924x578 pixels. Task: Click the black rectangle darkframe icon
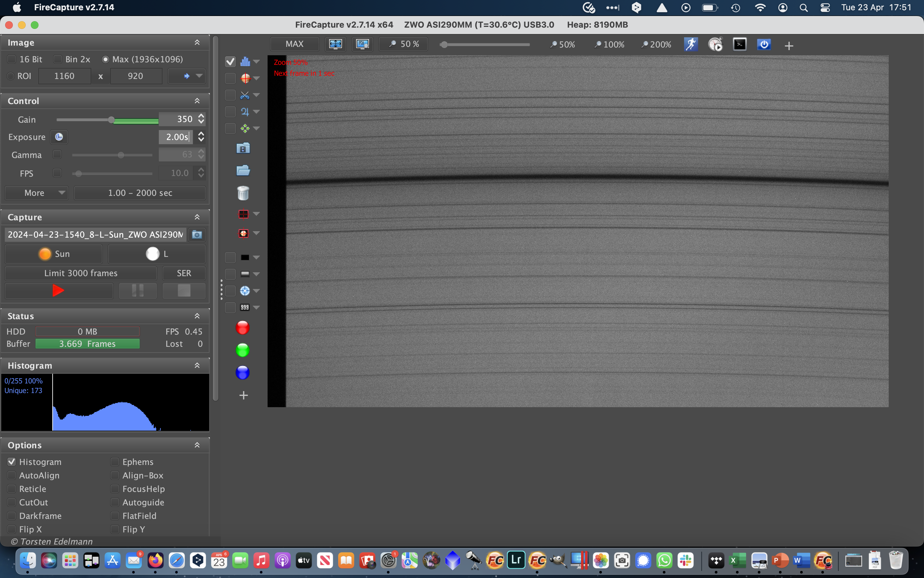pos(245,258)
